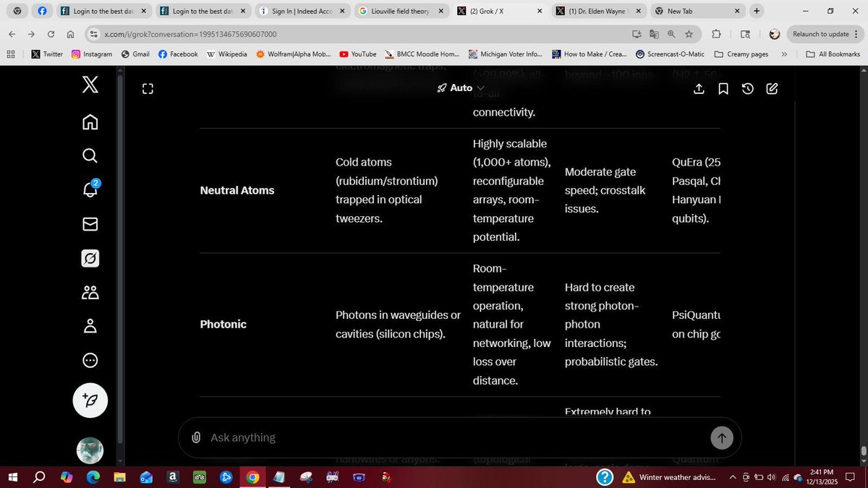Click the Photonic row heading
Screen dimensions: 868x488
(224, 324)
